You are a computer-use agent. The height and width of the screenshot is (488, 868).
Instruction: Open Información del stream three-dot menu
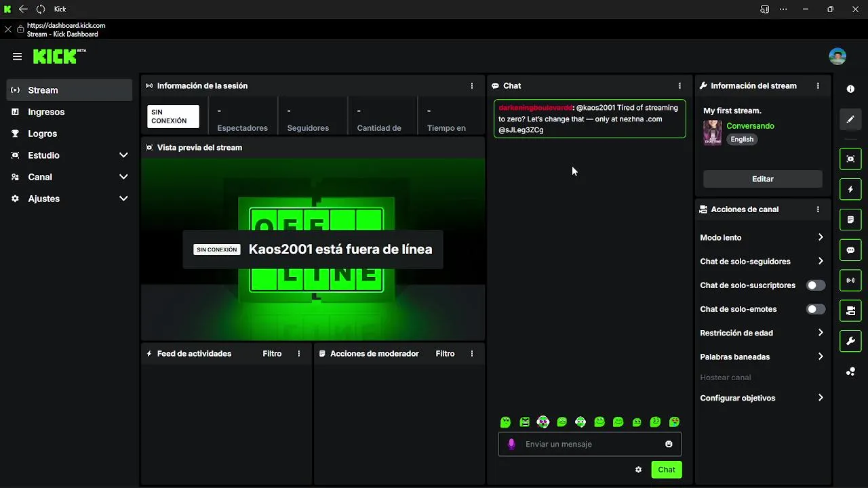click(x=818, y=86)
